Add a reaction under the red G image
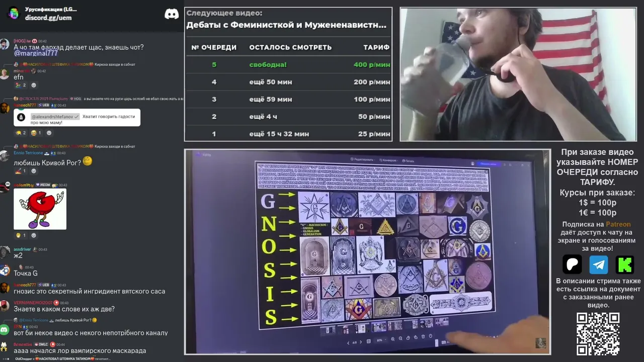 34,235
